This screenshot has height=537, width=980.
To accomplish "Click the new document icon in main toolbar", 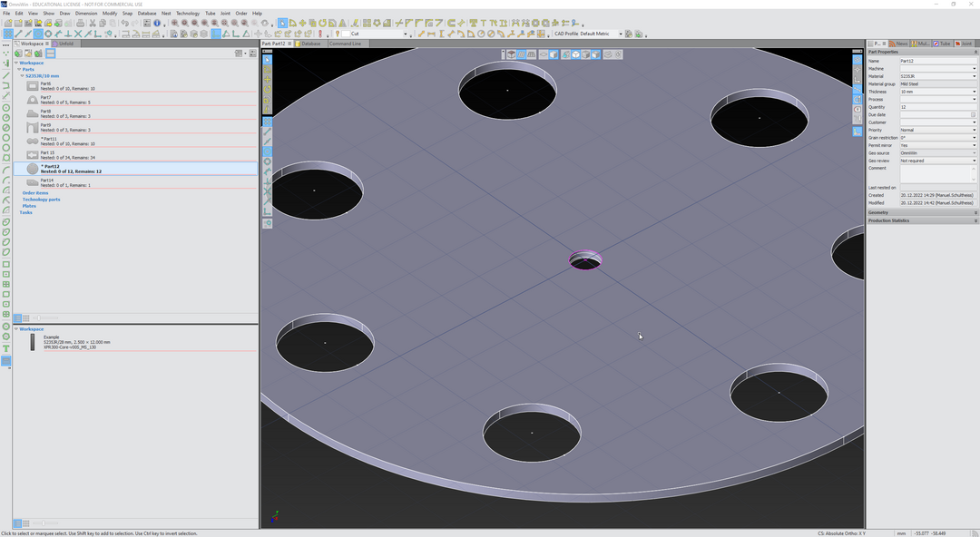I will [x=8, y=23].
